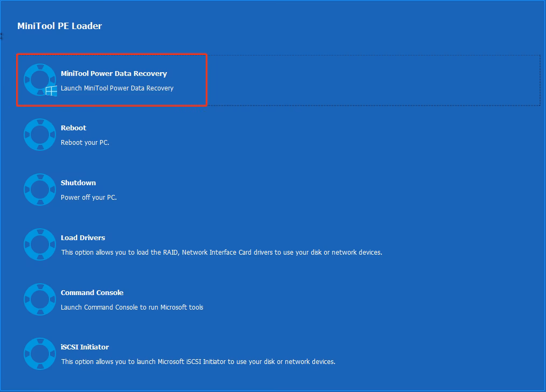Choose the Shutdown option title

click(x=79, y=183)
